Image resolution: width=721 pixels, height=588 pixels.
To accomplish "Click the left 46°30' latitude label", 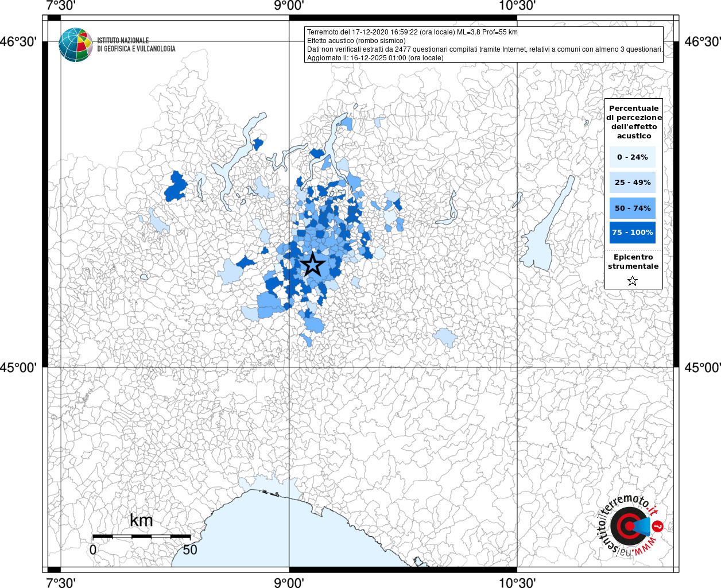I will click(x=18, y=41).
